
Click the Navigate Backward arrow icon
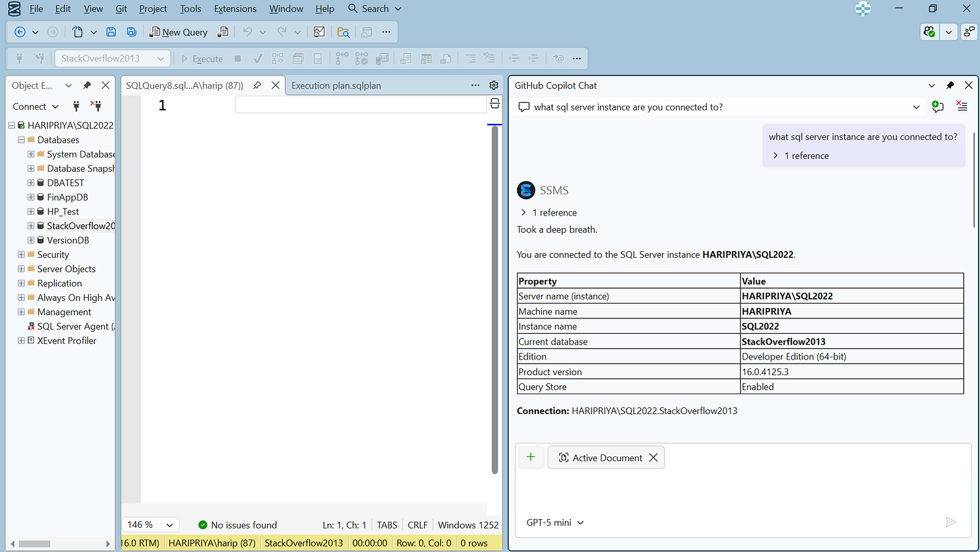click(20, 32)
